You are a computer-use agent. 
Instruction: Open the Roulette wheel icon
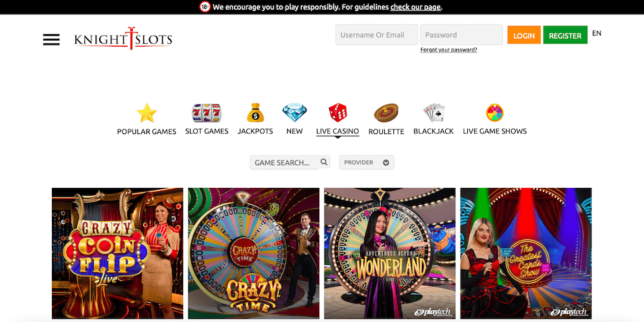point(386,113)
